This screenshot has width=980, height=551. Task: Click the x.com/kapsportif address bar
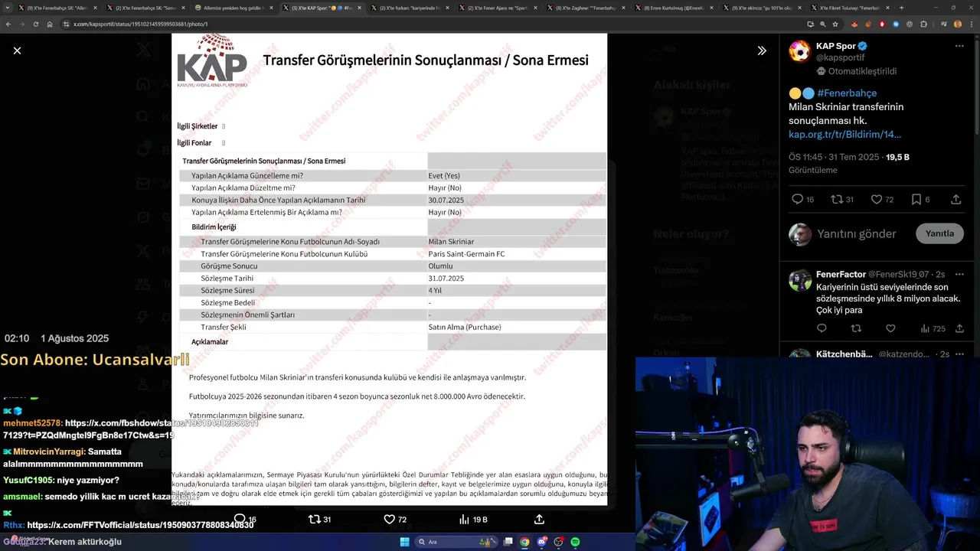429,24
